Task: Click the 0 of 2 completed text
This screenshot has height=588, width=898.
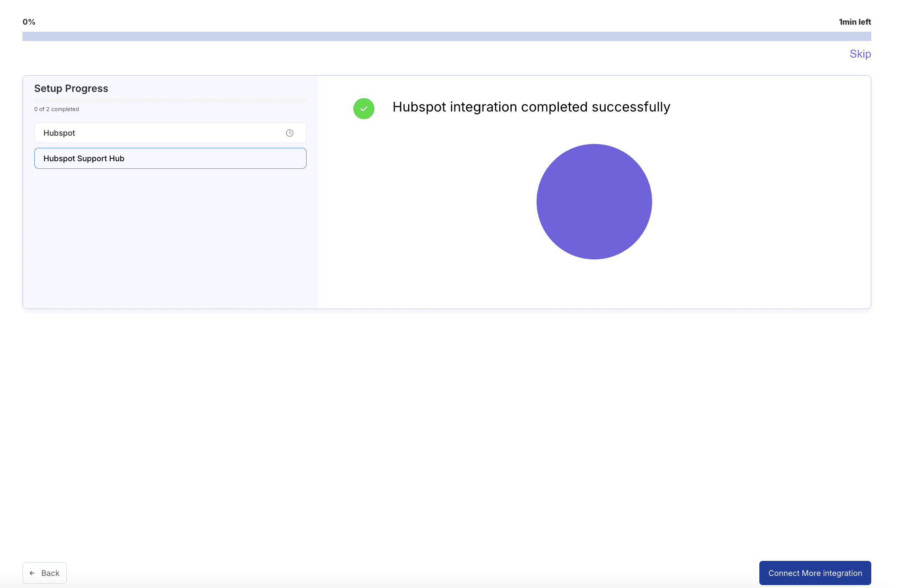Action: coord(56,109)
